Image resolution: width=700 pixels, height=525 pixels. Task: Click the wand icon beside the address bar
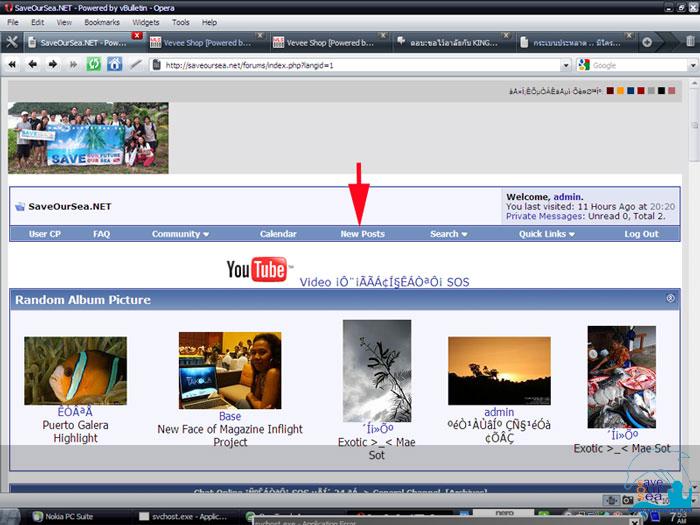click(136, 64)
